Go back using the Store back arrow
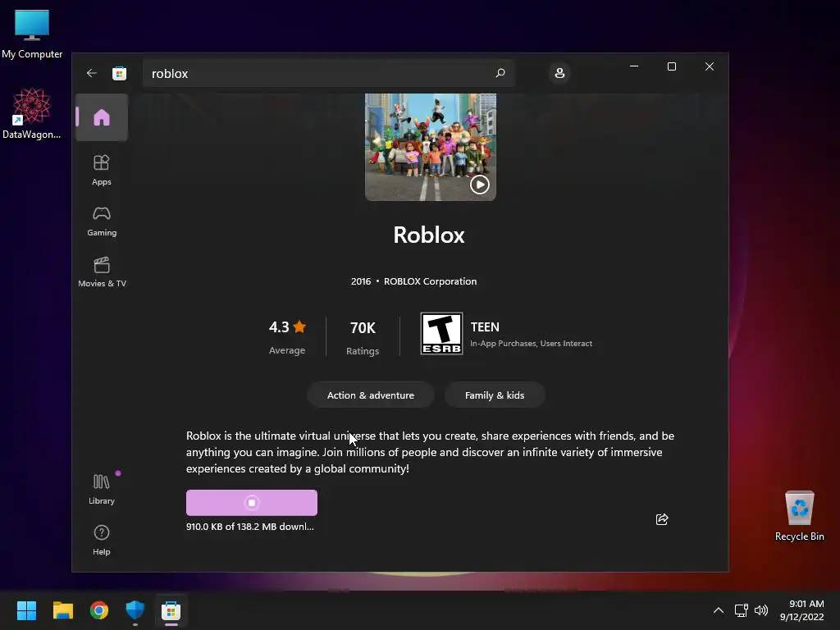Image resolution: width=840 pixels, height=630 pixels. 92,73
